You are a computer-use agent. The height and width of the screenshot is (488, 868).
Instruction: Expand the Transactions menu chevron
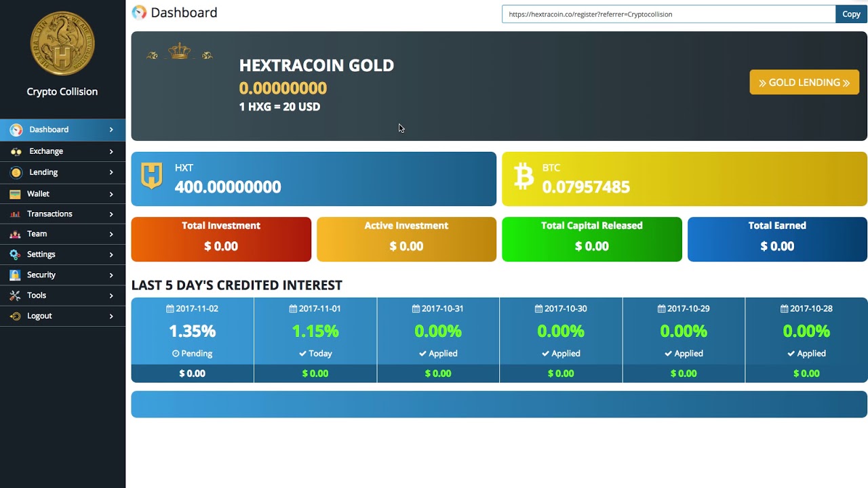pyautogui.click(x=111, y=214)
